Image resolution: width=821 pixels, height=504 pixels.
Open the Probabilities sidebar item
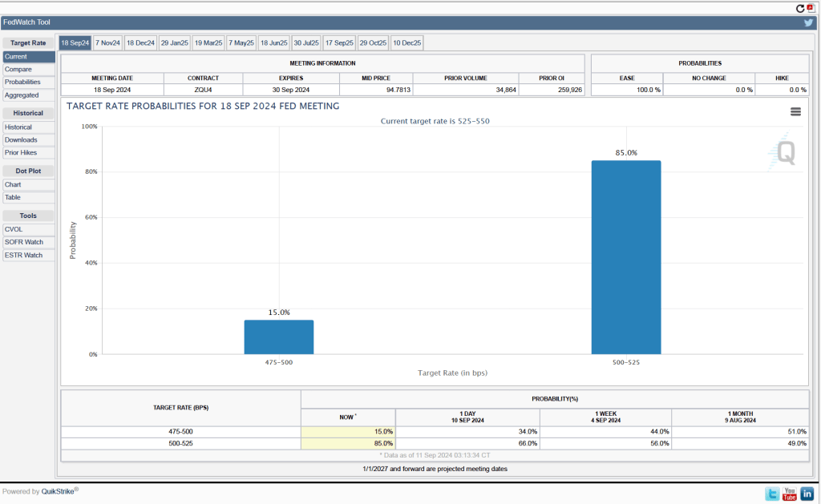(x=22, y=83)
